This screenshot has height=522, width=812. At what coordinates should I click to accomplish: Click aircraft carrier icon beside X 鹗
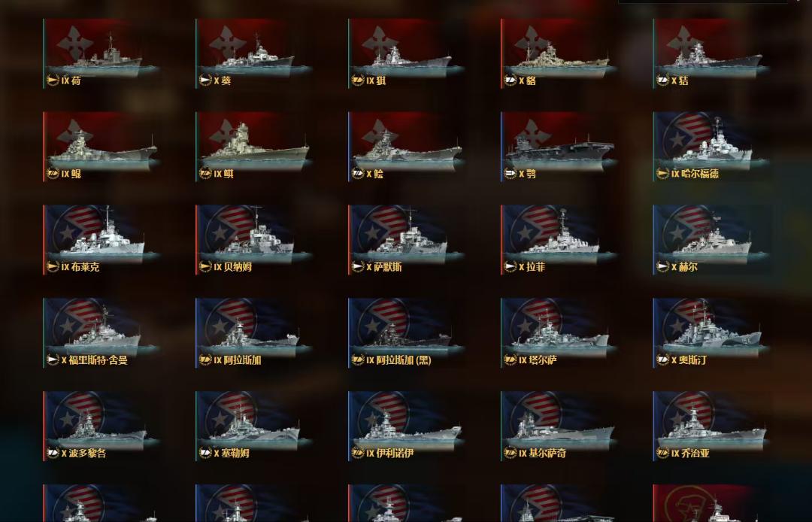(x=511, y=174)
